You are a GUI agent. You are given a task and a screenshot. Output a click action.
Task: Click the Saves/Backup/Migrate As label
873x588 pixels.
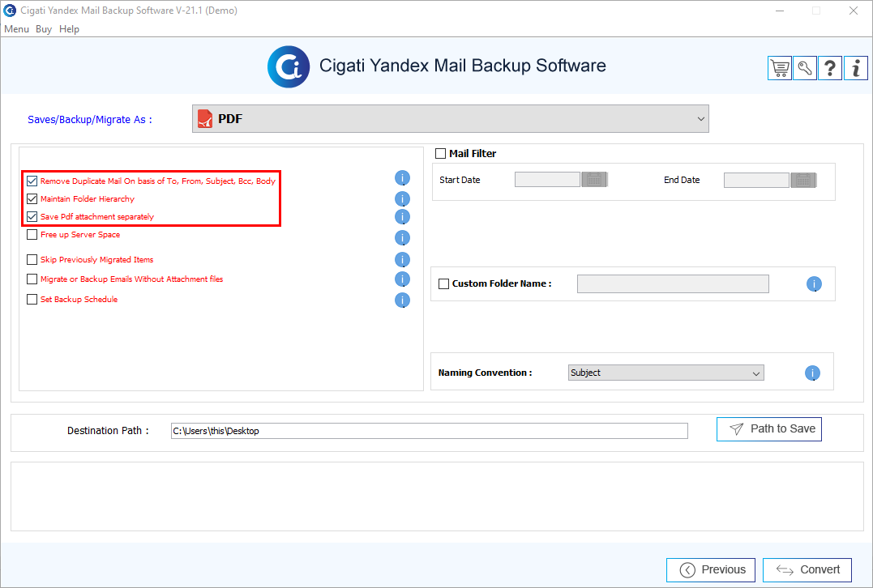(x=90, y=120)
